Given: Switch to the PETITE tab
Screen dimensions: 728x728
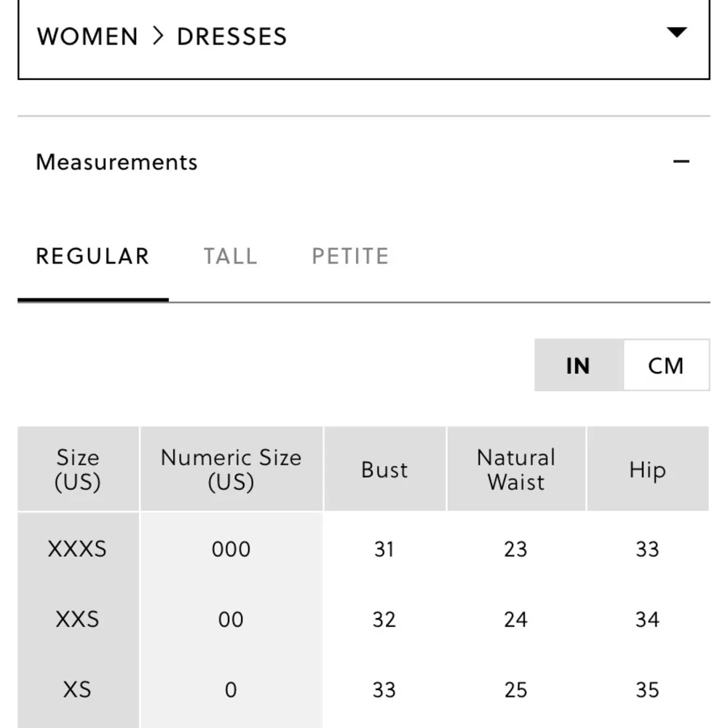Looking at the screenshot, I should (349, 256).
